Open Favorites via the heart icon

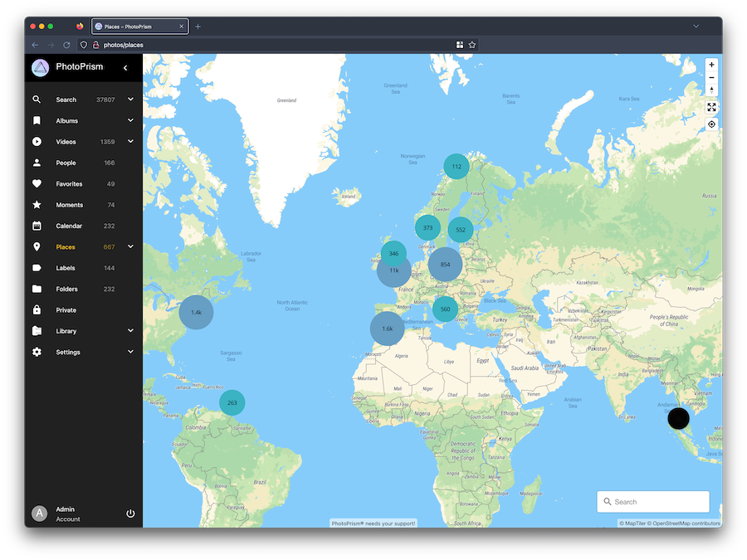(37, 183)
